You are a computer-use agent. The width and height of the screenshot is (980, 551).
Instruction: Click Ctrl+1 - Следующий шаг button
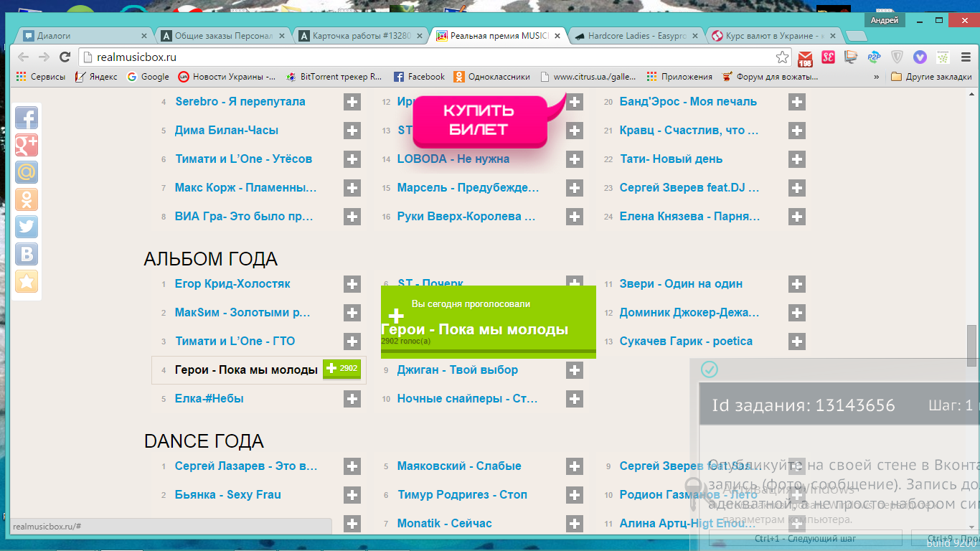click(x=805, y=538)
